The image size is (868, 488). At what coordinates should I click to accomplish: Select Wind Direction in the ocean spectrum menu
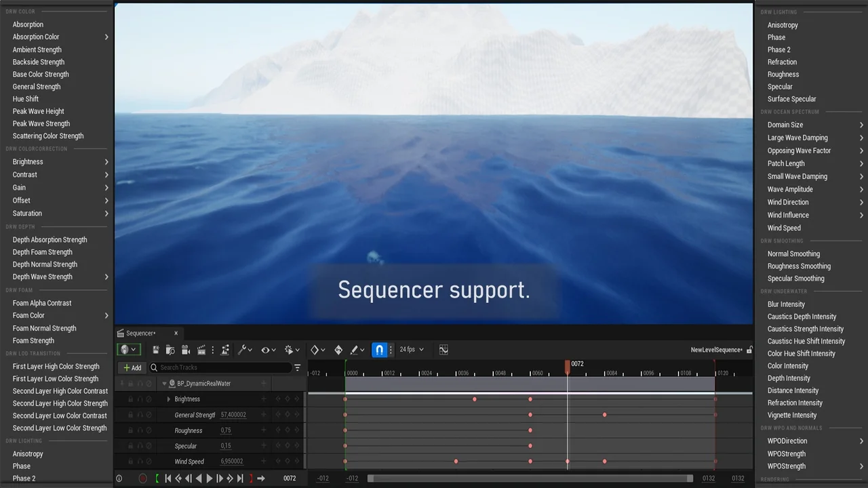click(788, 203)
